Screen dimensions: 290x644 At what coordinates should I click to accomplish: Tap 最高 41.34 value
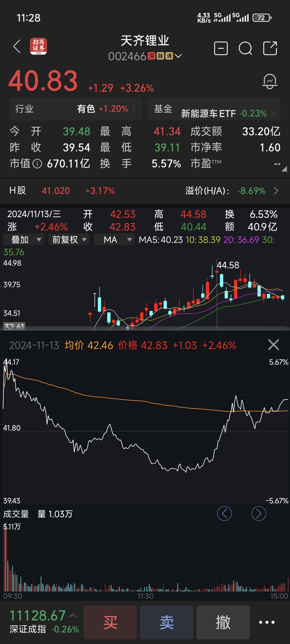167,131
